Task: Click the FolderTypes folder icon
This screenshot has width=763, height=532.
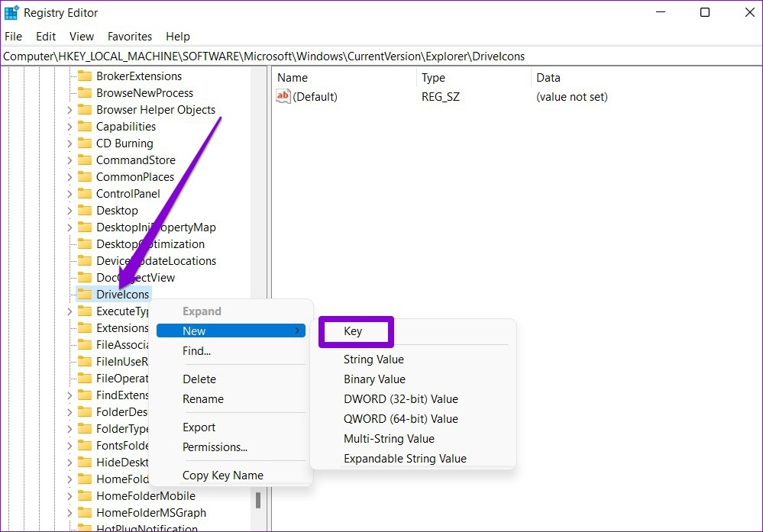Action: tap(85, 428)
